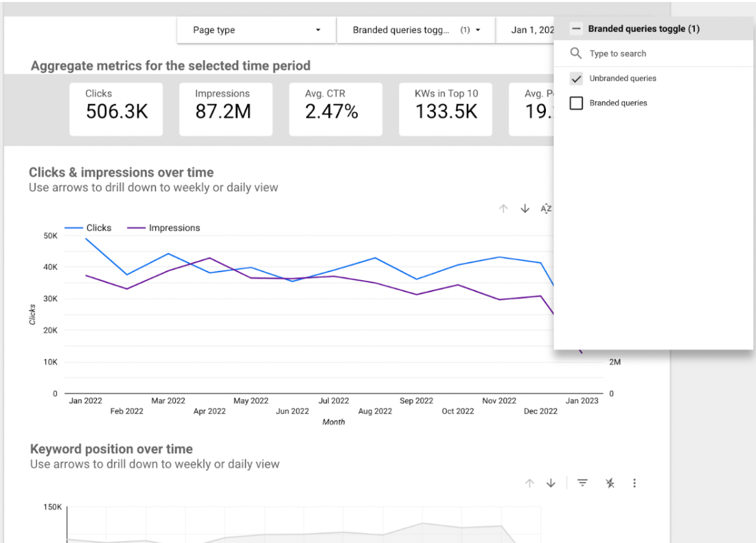Uncheck the Unbranded queries checkbox
Screen dimensions: 756x543
pos(577,78)
